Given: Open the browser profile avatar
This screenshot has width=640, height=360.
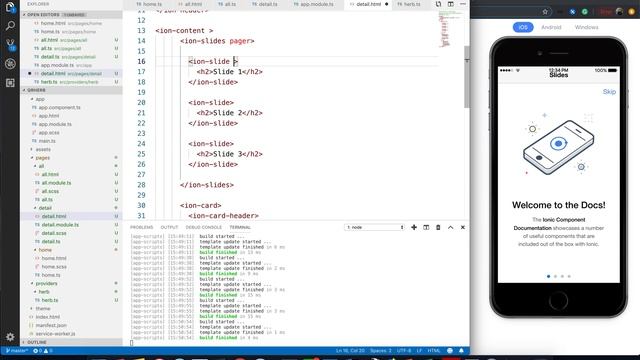Looking at the screenshot, I should [619, 12].
